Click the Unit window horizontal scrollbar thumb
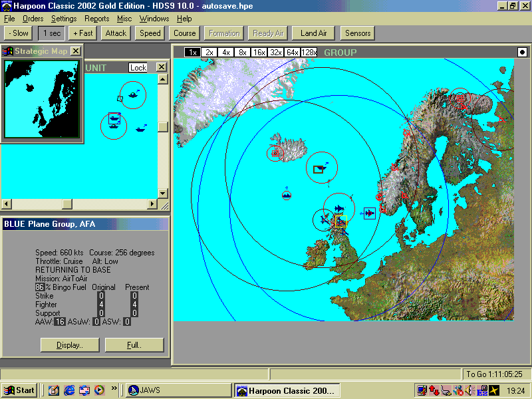532x399 pixels. coord(67,204)
